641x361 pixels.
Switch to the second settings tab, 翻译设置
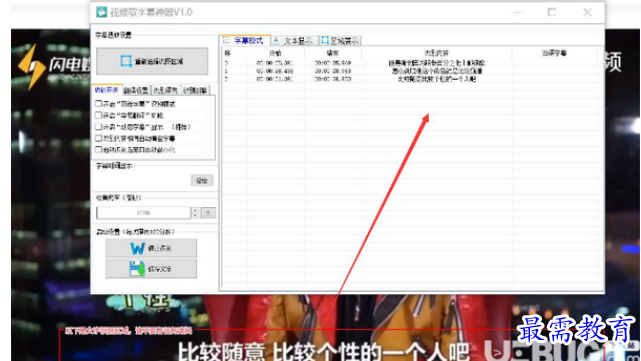coord(136,90)
